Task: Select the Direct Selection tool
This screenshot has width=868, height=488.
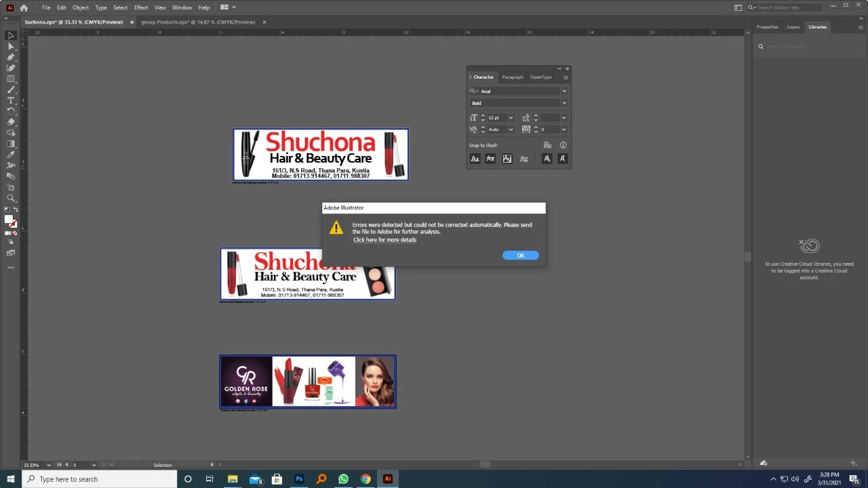Action: click(x=11, y=46)
